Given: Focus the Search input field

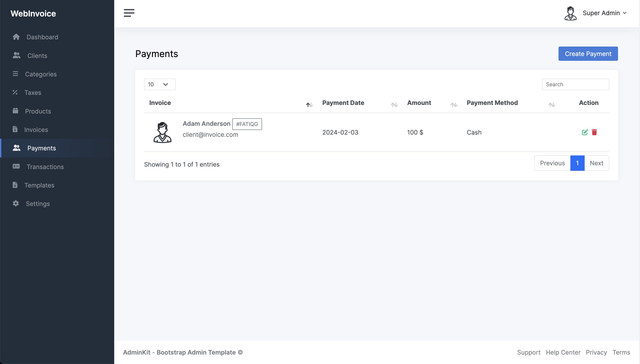Looking at the screenshot, I should pos(575,85).
